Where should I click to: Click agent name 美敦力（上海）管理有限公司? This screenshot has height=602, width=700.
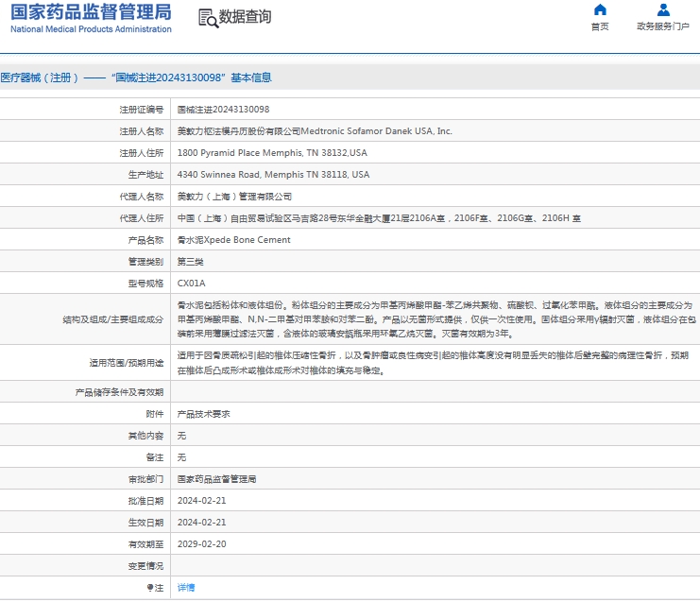tap(234, 197)
